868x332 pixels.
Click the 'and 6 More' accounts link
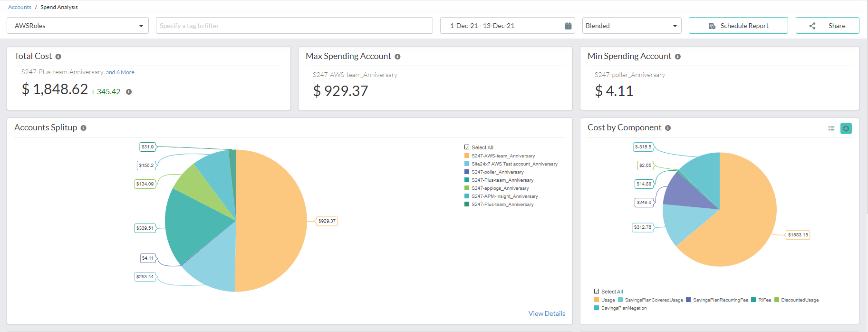tap(120, 72)
